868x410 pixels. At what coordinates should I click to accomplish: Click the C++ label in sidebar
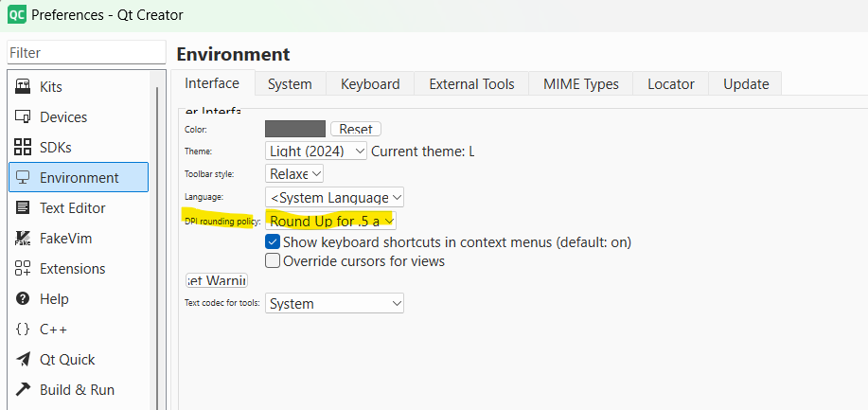pos(54,330)
